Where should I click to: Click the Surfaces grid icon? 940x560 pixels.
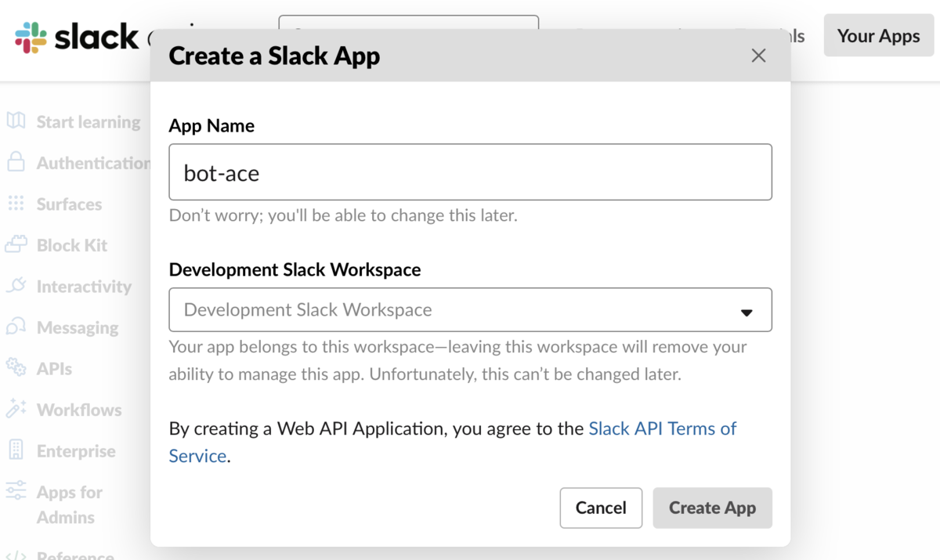point(16,204)
